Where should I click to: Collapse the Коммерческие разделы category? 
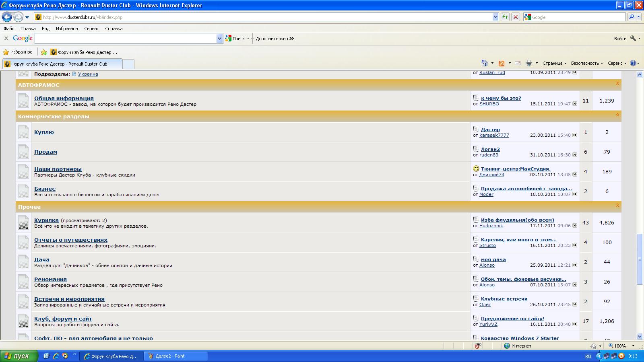[x=617, y=115]
